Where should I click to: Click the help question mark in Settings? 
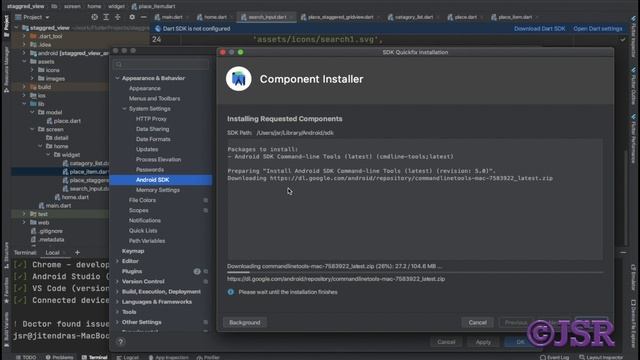tap(120, 342)
